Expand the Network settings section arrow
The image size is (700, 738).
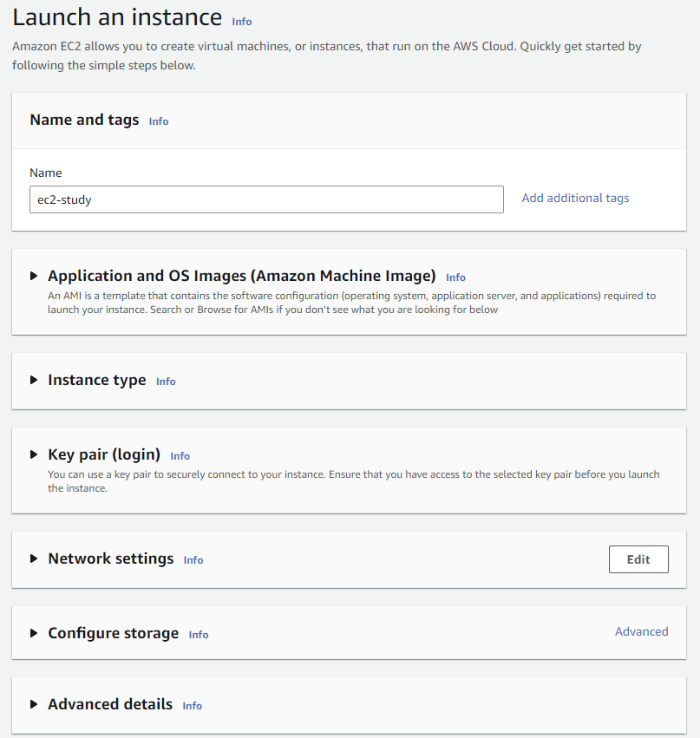click(34, 558)
